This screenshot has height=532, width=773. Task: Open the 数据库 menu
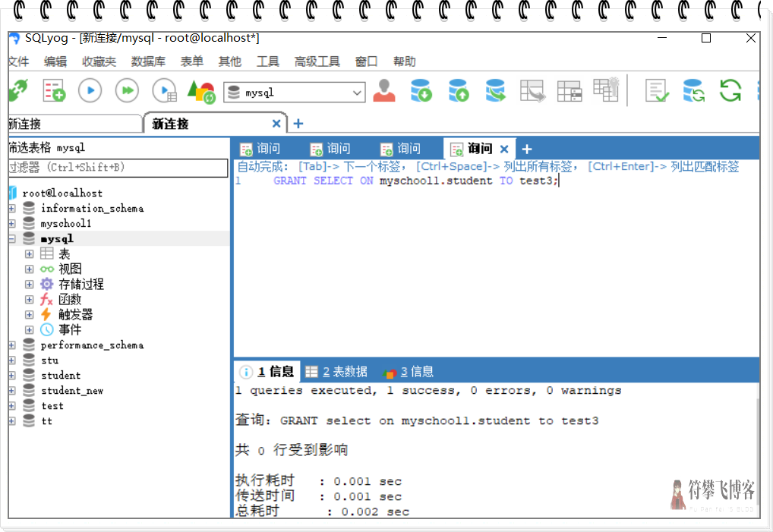148,61
